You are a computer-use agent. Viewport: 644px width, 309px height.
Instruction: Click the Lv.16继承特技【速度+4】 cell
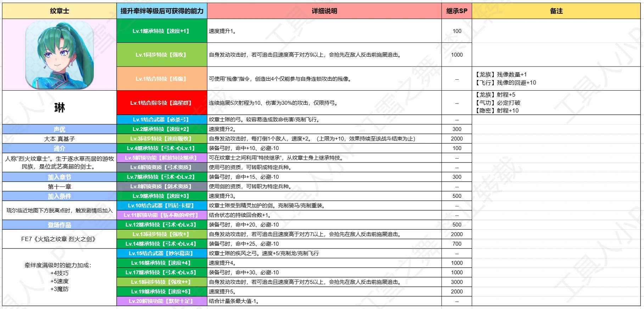[162, 263]
